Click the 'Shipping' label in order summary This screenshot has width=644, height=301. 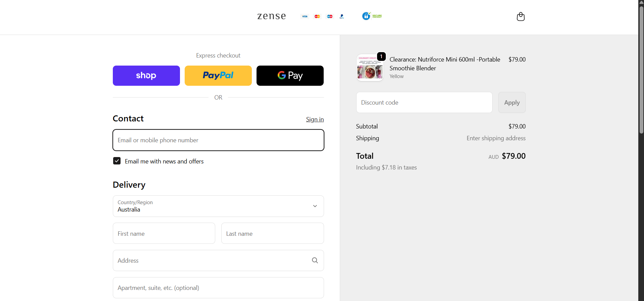point(368,138)
